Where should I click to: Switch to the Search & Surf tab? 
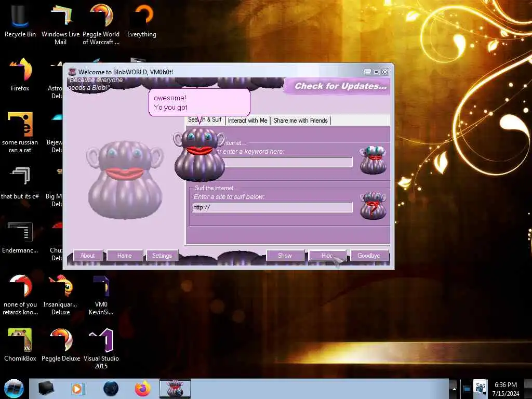tap(205, 120)
